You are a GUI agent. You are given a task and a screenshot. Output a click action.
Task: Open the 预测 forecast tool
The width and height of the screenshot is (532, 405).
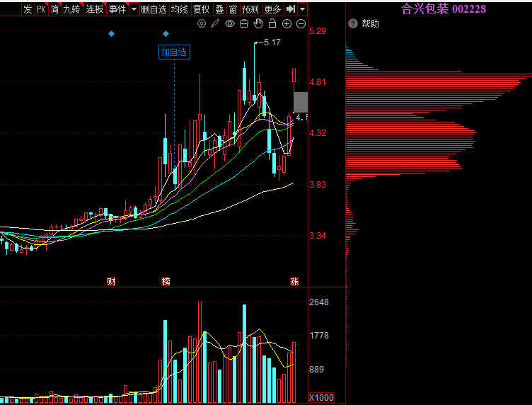point(250,9)
